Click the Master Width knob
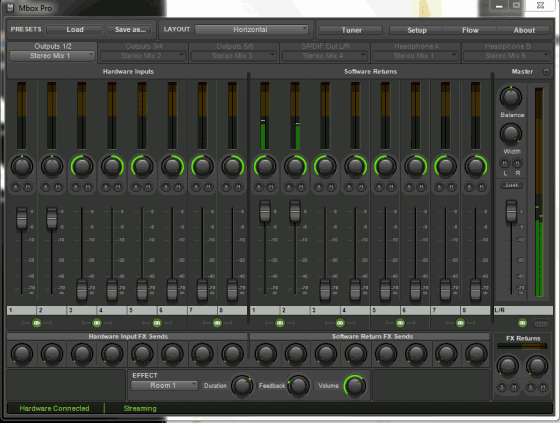The image size is (560, 423). [511, 134]
